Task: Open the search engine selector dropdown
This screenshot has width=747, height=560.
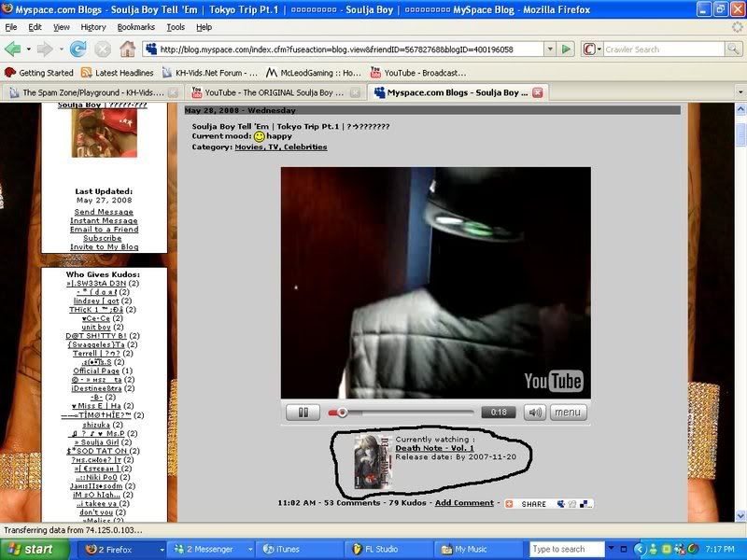Action: 599,49
